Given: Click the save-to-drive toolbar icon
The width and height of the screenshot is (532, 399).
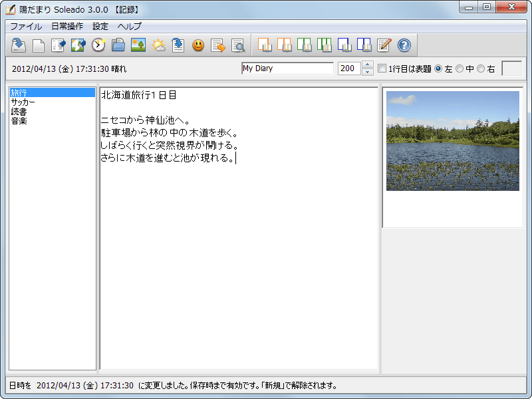Looking at the screenshot, I should (19, 45).
